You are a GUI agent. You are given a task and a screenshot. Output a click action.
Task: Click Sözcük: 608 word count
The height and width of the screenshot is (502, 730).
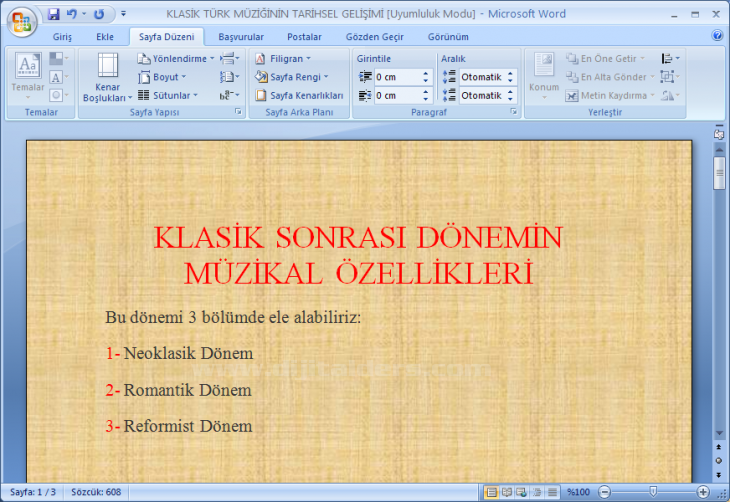pos(96,492)
